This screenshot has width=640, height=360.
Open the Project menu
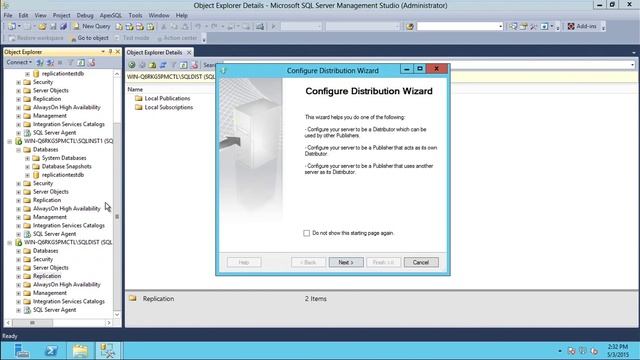pyautogui.click(x=62, y=16)
